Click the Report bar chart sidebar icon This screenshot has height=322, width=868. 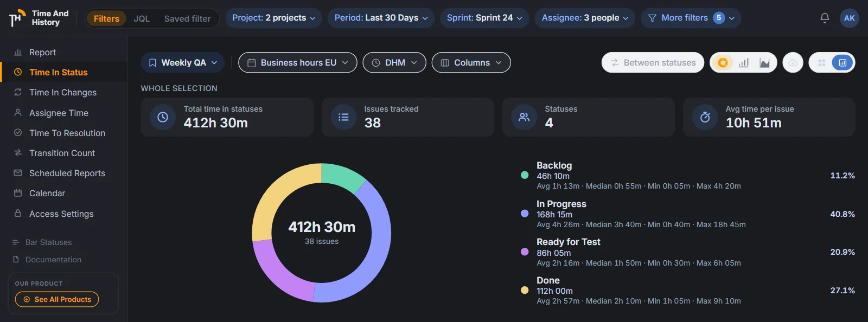[x=18, y=52]
